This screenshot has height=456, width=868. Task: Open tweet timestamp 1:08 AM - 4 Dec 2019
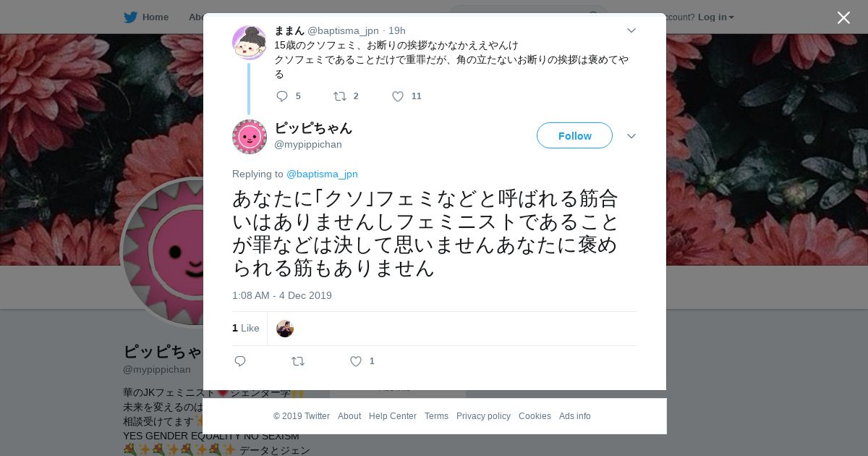pos(282,295)
